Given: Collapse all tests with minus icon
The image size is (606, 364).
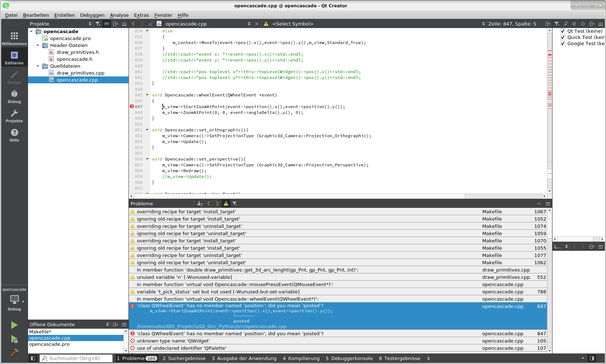Looking at the screenshot, I should [x=583, y=24].
